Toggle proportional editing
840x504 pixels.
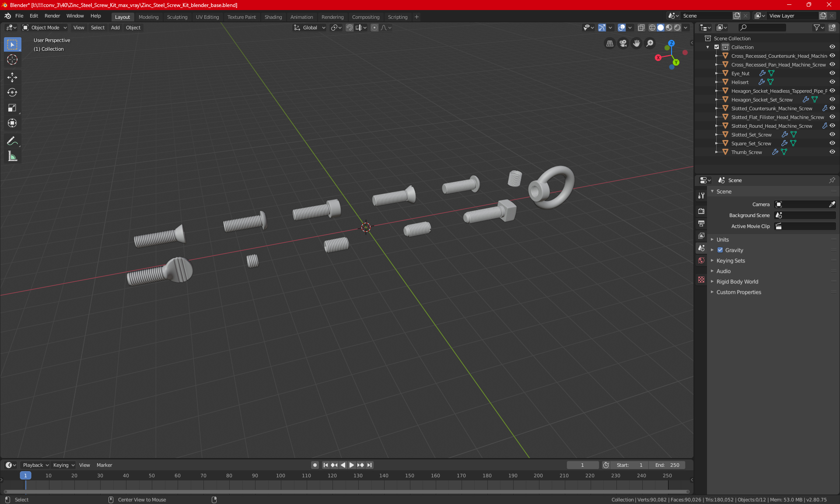[x=374, y=28]
